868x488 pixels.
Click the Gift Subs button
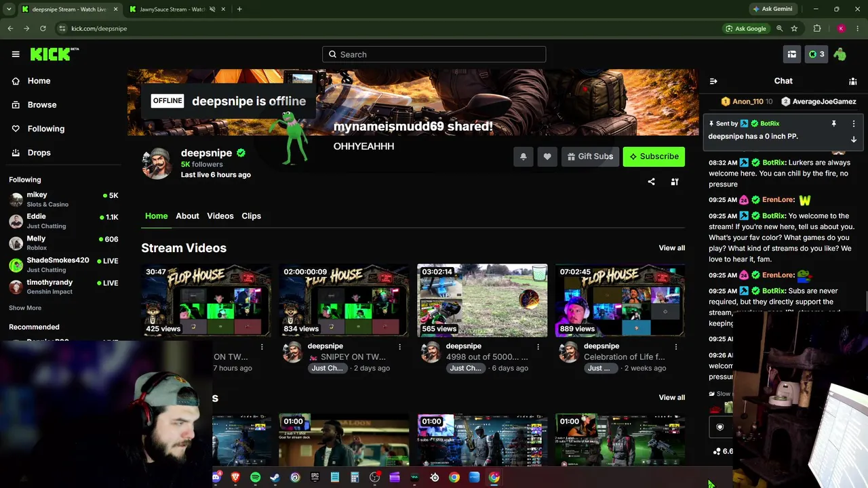(x=590, y=157)
